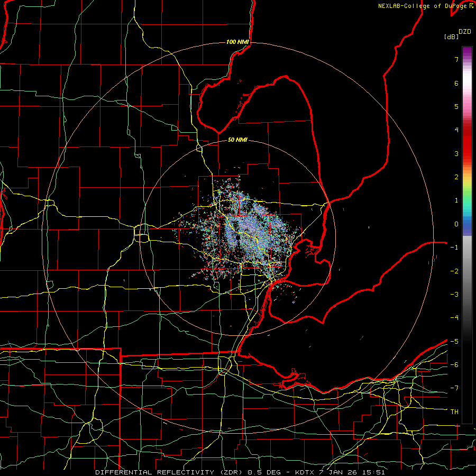Click the 'TH' label on the color scale

(x=454, y=412)
